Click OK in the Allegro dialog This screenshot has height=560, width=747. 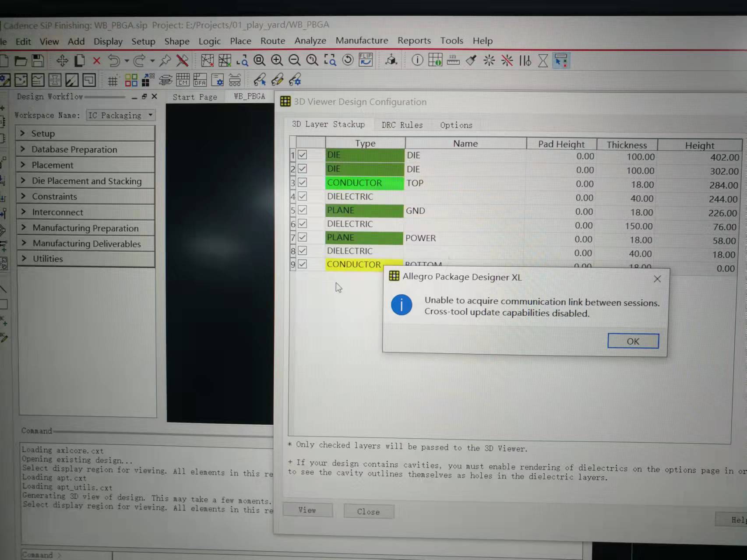[x=633, y=341]
